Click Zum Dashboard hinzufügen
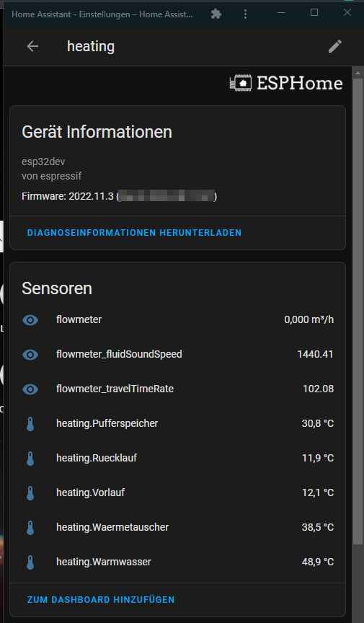The image size is (364, 623). [x=101, y=599]
